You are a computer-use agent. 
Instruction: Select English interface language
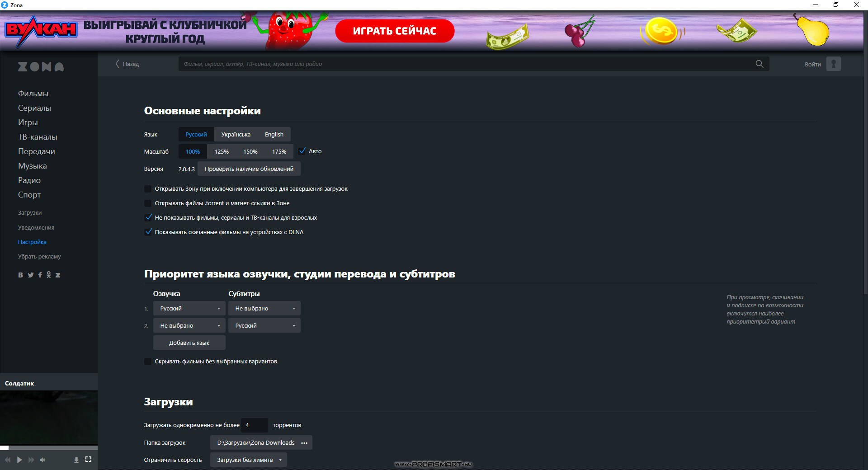(274, 134)
